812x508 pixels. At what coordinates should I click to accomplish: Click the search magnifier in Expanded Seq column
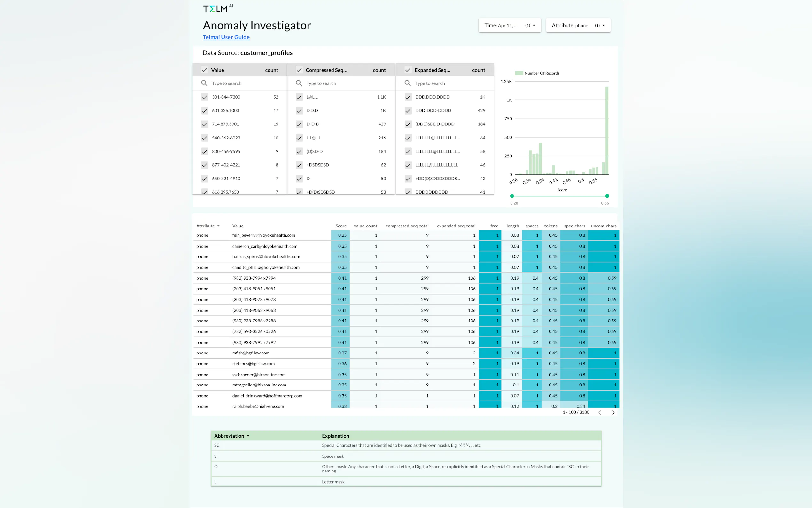pyautogui.click(x=408, y=83)
